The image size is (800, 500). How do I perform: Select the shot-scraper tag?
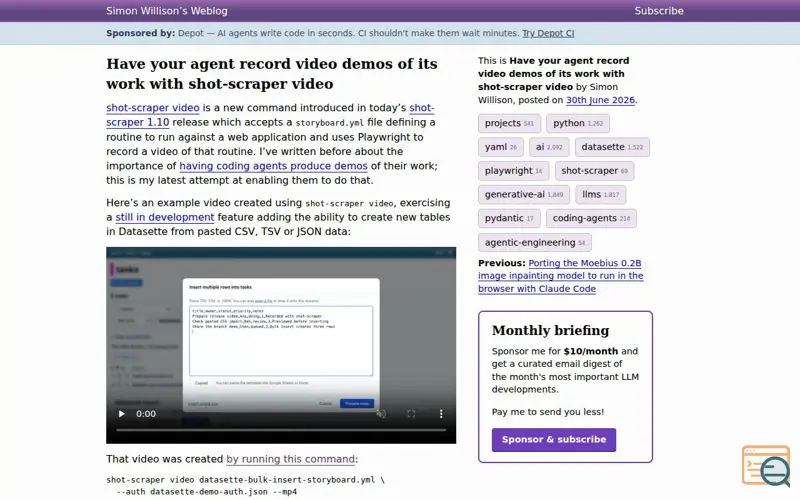[594, 171]
